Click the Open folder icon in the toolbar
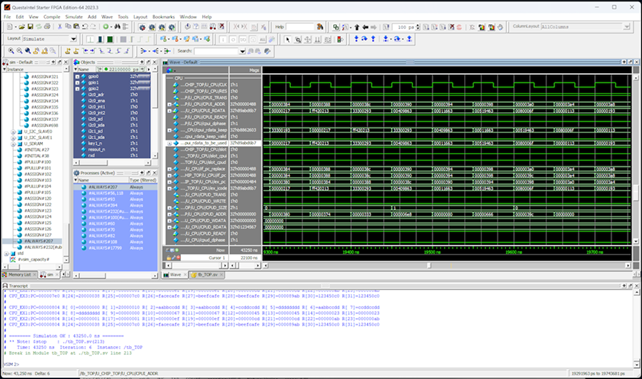Image resolution: width=642 pixels, height=379 pixels. (x=21, y=27)
